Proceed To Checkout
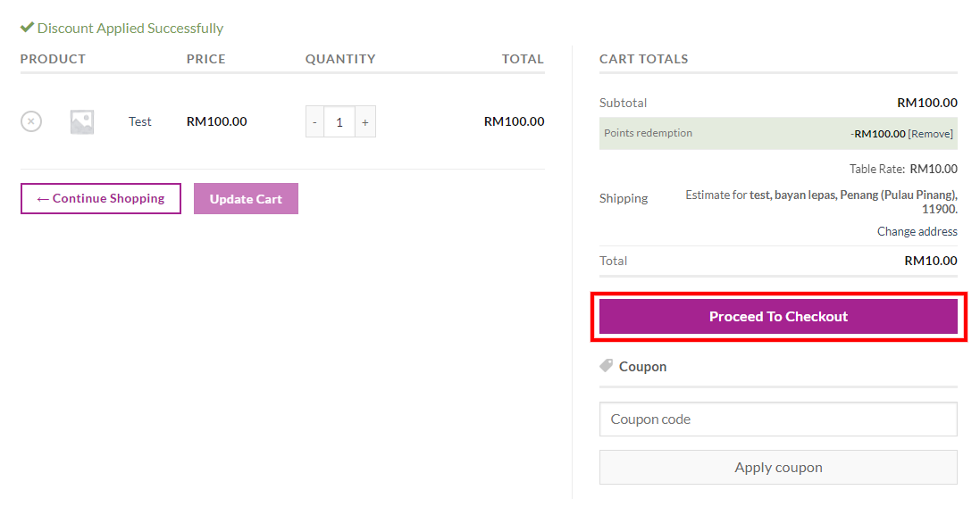The height and width of the screenshot is (515, 980). click(x=778, y=317)
